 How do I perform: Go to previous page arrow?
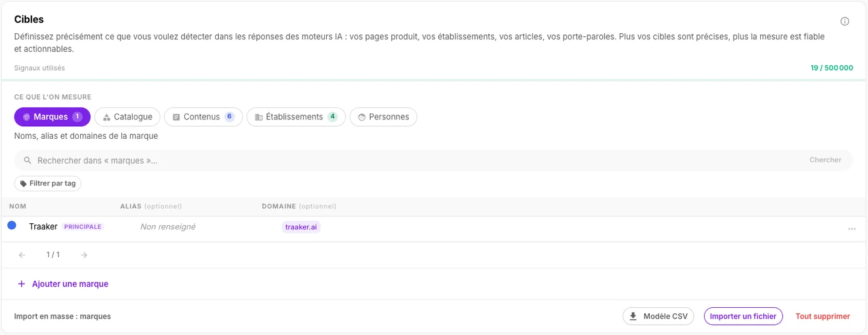click(22, 255)
